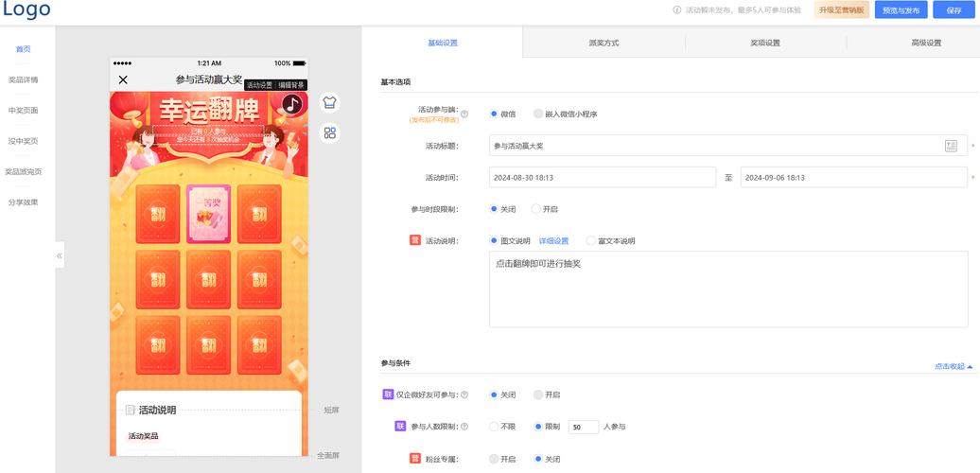Open 分享效果 in the left sidebar
This screenshot has height=473, width=980.
[23, 201]
